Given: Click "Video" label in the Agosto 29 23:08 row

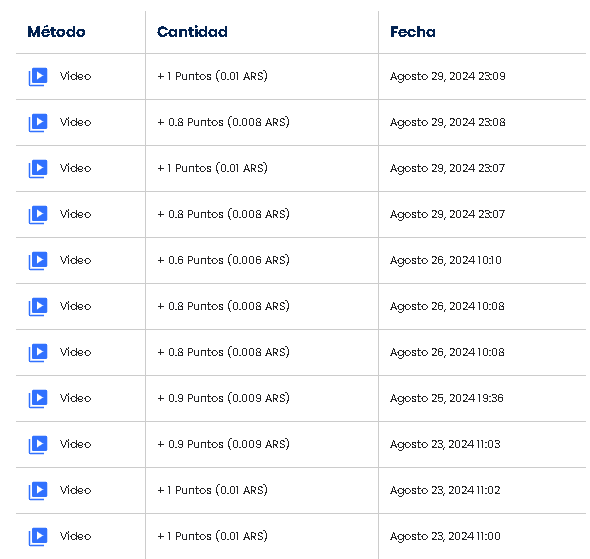Looking at the screenshot, I should (75, 122).
